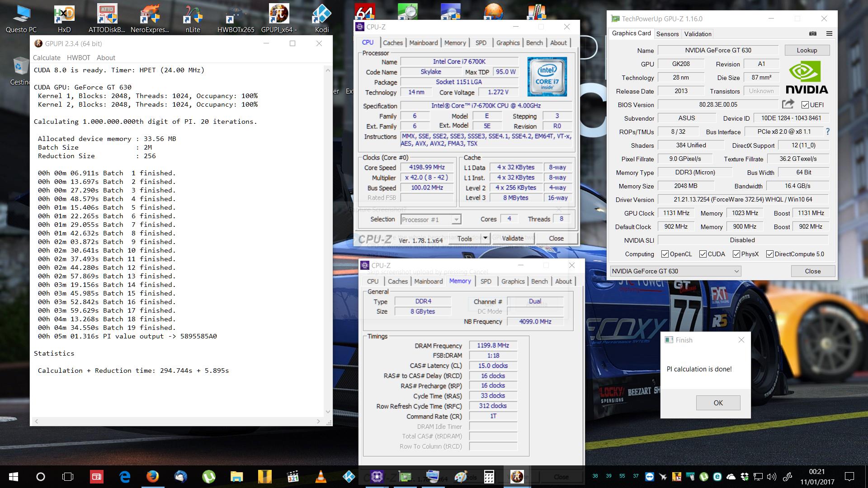Open File Explorer from the taskbar
This screenshot has width=868, height=488.
pos(236,476)
